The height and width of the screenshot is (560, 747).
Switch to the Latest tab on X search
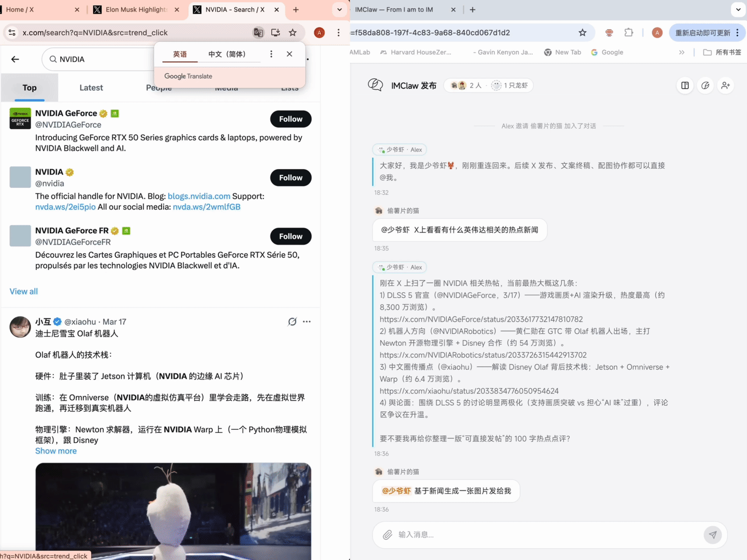[91, 88]
